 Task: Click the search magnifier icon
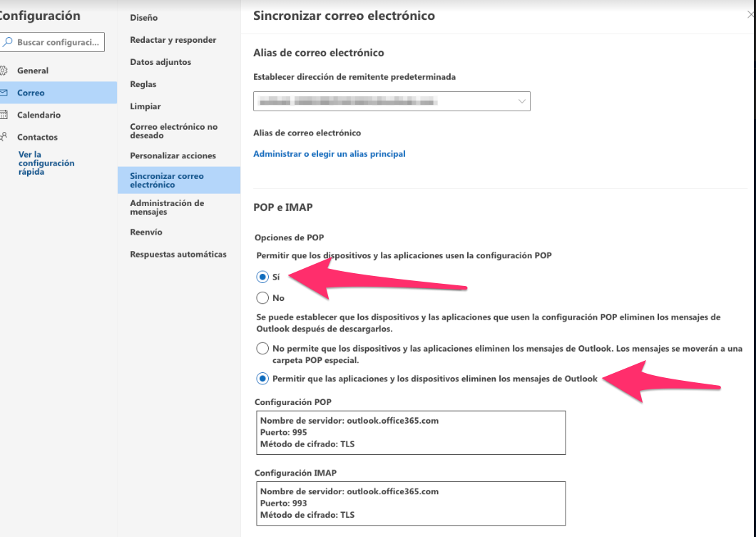click(x=7, y=42)
